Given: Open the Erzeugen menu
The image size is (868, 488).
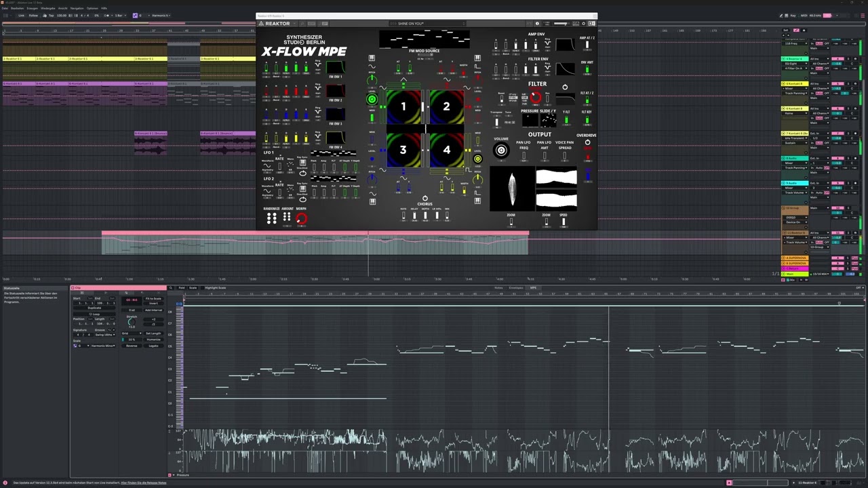Looking at the screenshot, I should (32, 8).
